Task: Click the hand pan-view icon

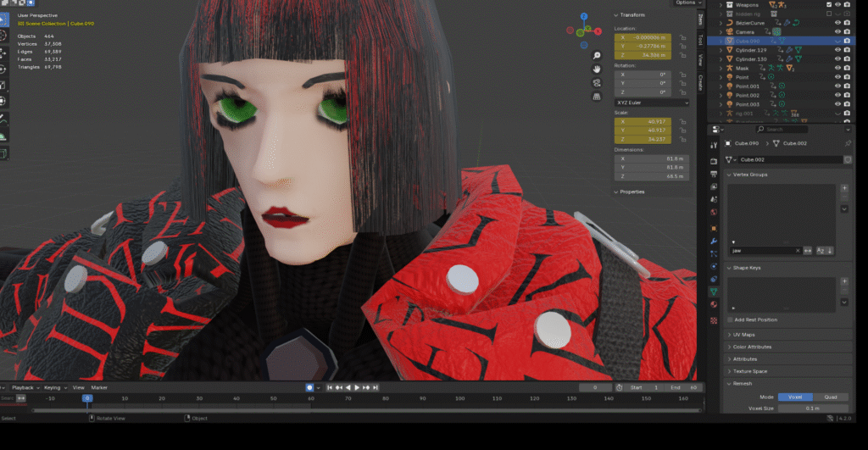Action: tap(597, 68)
